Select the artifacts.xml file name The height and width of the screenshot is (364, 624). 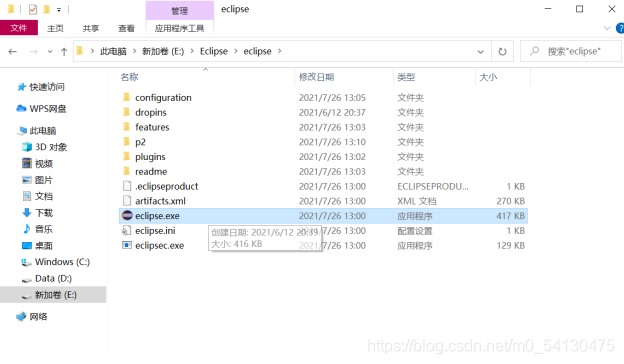(160, 201)
